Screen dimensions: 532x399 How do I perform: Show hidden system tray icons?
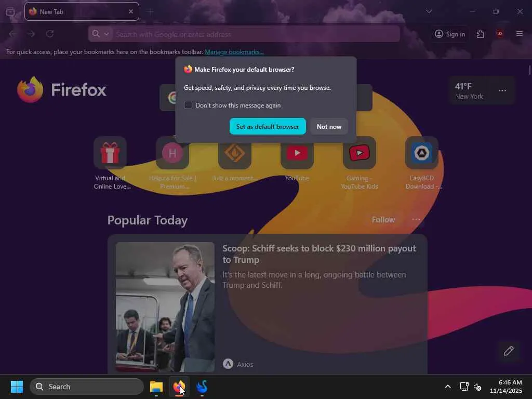point(448,387)
